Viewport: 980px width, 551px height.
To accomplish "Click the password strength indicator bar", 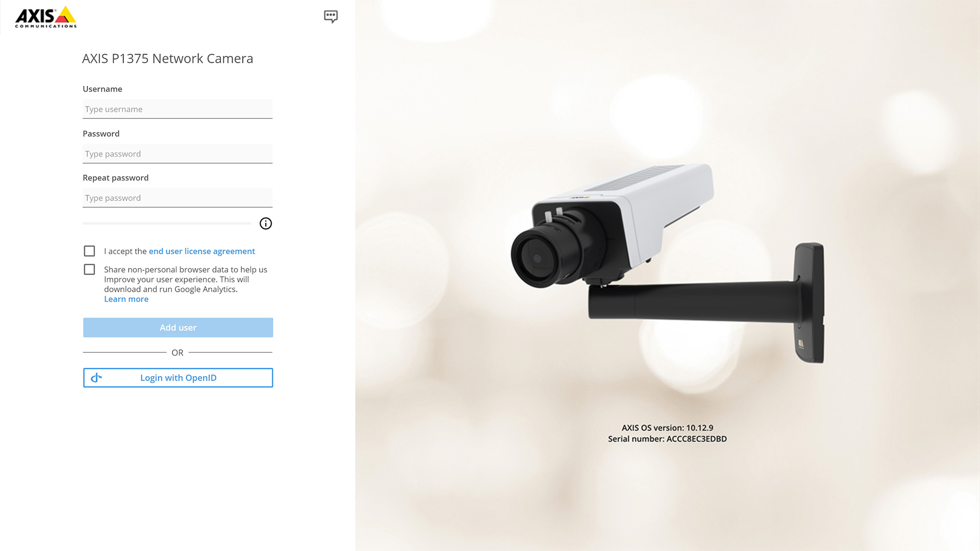I will coord(167,223).
